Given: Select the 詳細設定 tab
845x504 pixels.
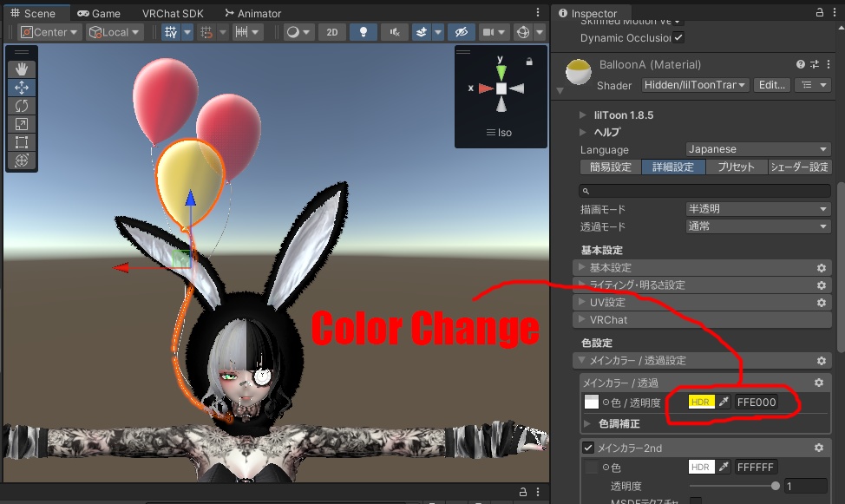Looking at the screenshot, I should [x=673, y=167].
